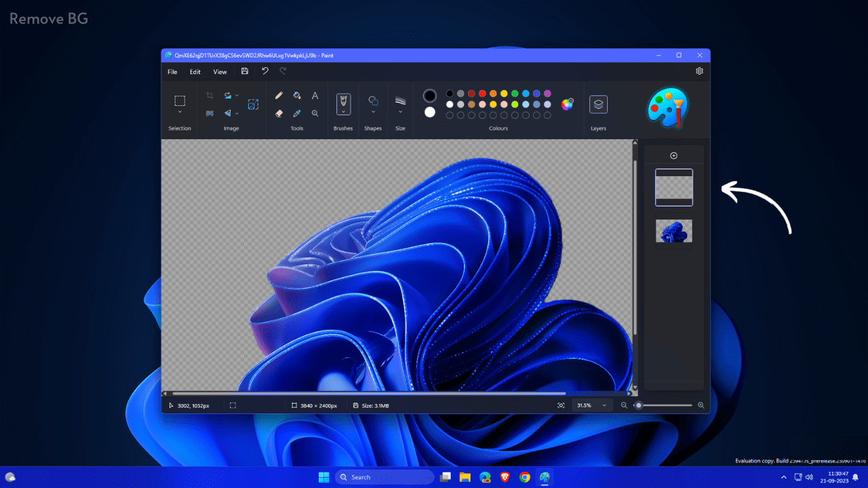Open the View menu

[220, 72]
